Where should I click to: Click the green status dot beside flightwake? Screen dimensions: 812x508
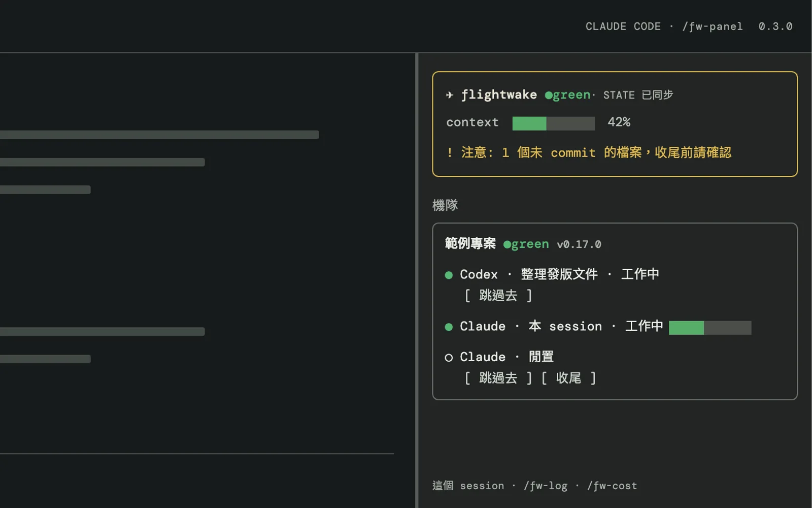click(x=549, y=96)
